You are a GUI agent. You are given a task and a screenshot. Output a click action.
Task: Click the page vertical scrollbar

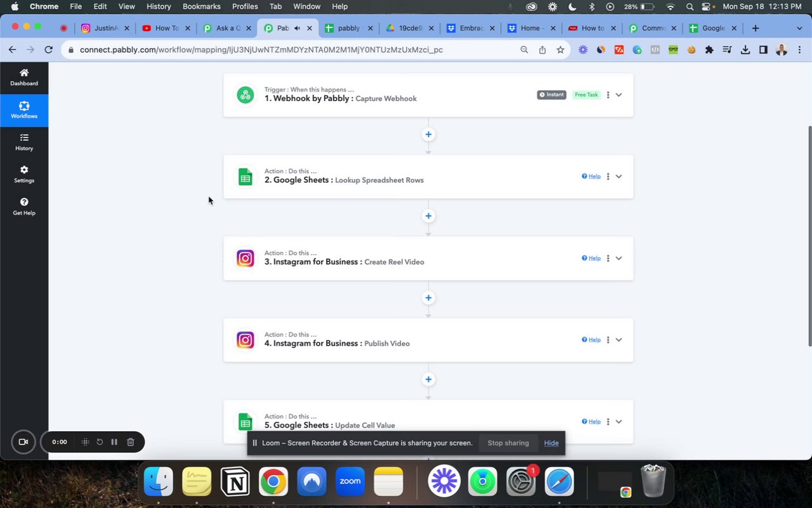(809, 236)
